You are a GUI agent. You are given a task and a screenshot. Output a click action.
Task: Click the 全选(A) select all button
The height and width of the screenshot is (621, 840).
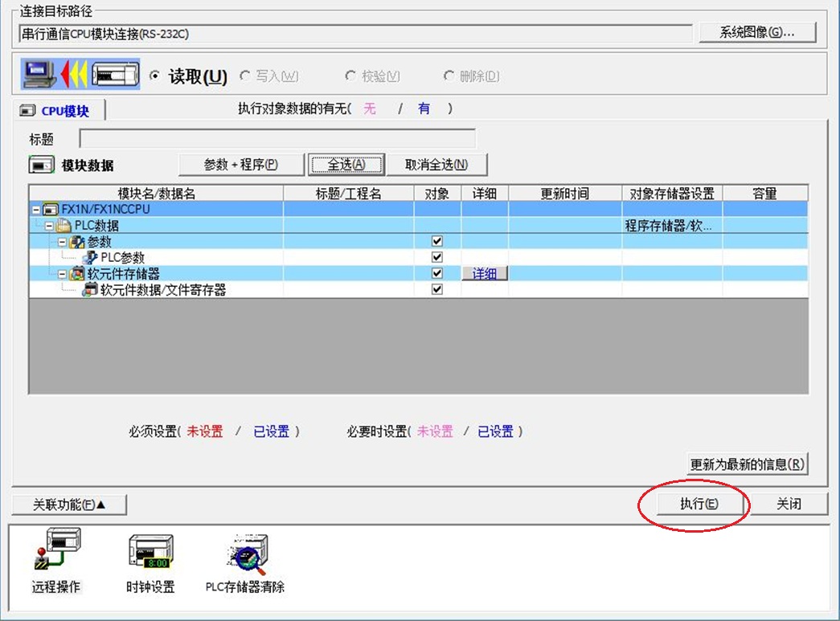point(346,165)
